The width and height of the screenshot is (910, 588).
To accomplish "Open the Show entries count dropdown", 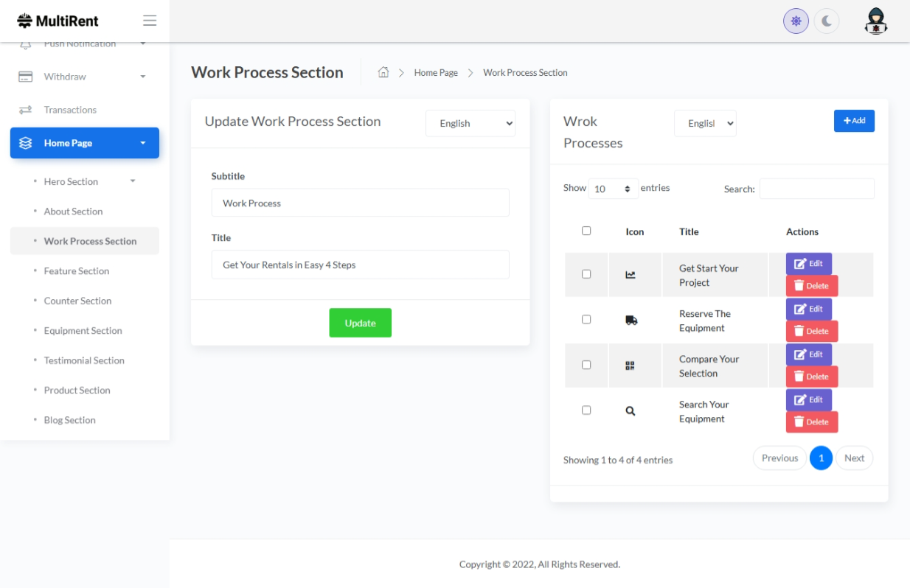I will point(614,189).
